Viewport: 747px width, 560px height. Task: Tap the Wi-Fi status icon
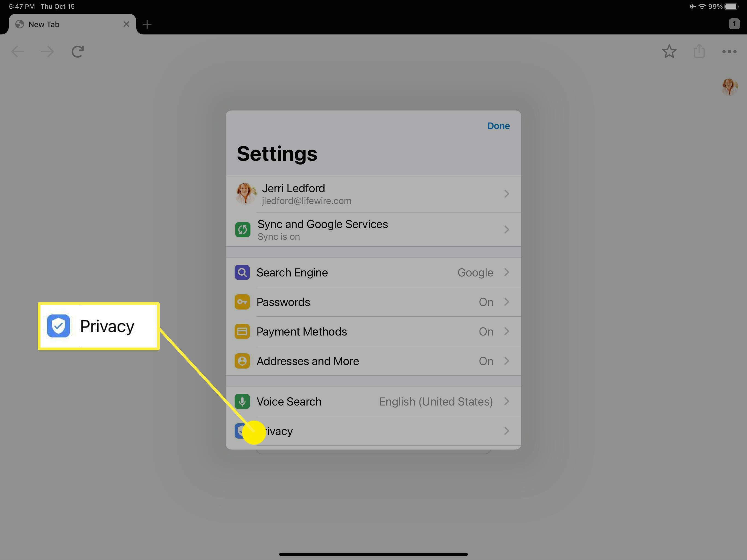702,6
